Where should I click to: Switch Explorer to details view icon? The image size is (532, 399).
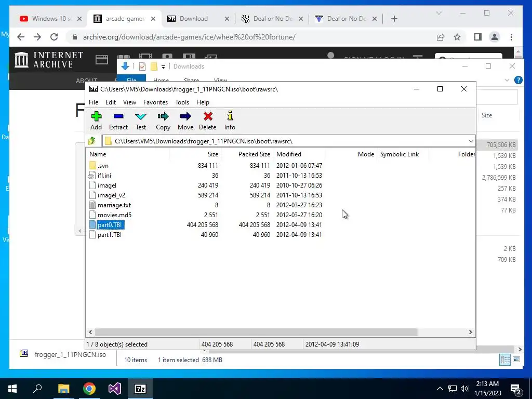pyautogui.click(x=505, y=360)
